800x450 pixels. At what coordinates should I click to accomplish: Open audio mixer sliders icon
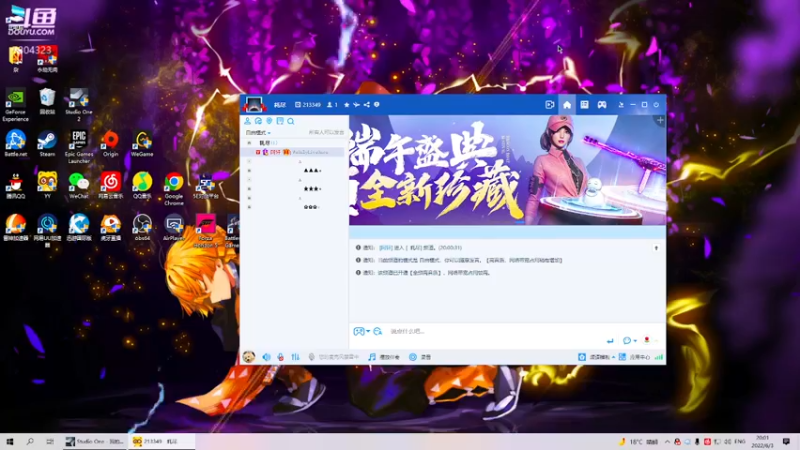(x=295, y=357)
